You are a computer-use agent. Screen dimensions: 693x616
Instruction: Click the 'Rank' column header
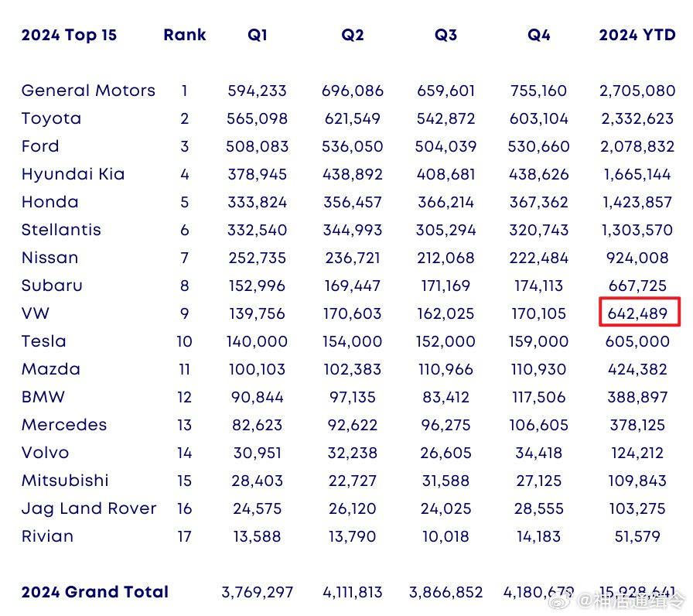click(x=185, y=35)
